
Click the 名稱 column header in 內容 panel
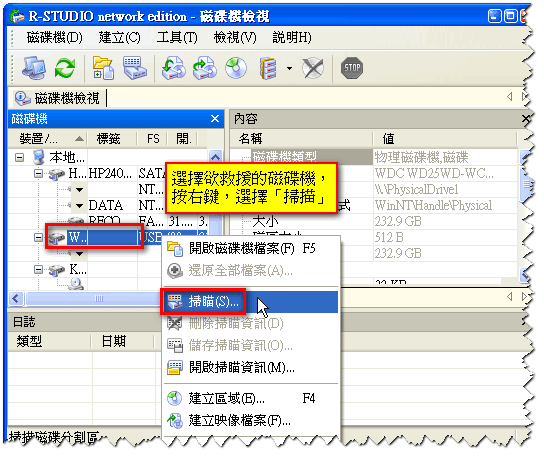coord(301,138)
